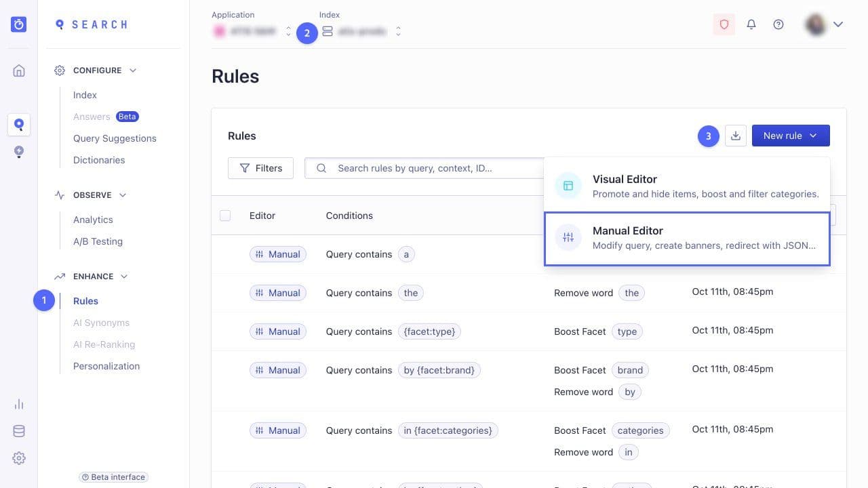This screenshot has width=868, height=488.
Task: Click the Conditions column header
Action: tap(349, 216)
